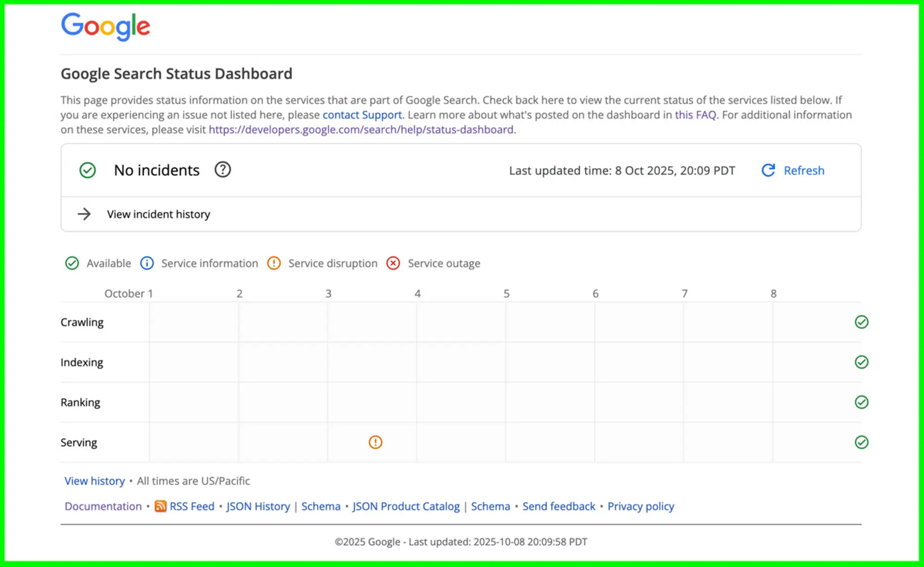Open View incident history
The height and width of the screenshot is (567, 924).
coord(158,214)
